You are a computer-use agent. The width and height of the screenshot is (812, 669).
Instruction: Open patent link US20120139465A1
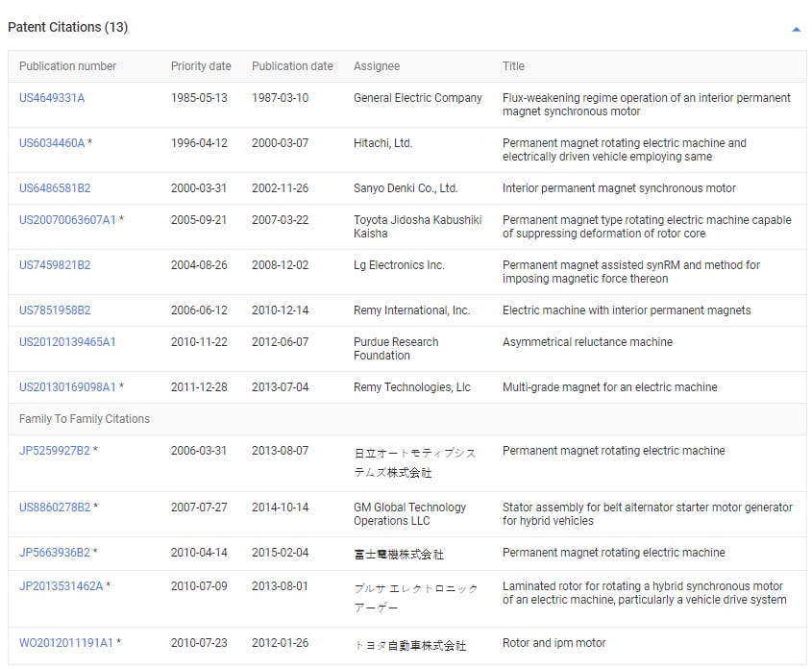click(67, 342)
